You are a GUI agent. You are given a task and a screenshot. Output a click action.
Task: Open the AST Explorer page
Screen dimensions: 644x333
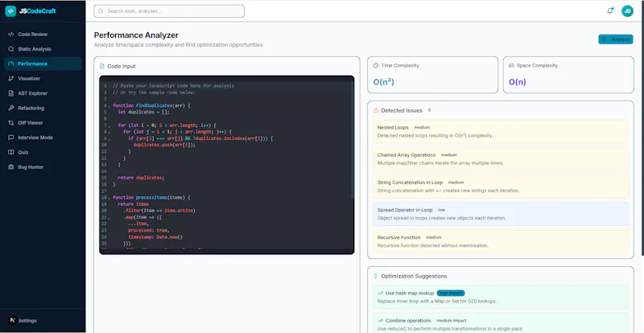43,93
